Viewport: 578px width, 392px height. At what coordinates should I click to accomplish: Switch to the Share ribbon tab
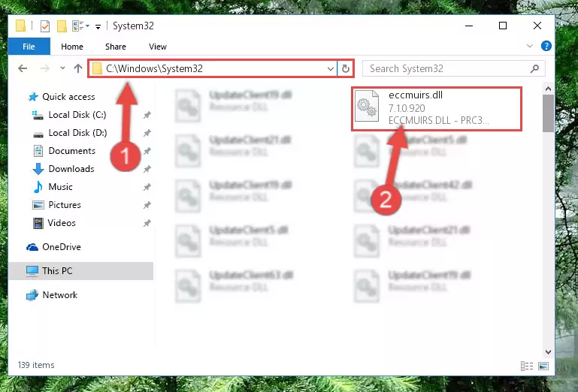tap(116, 47)
